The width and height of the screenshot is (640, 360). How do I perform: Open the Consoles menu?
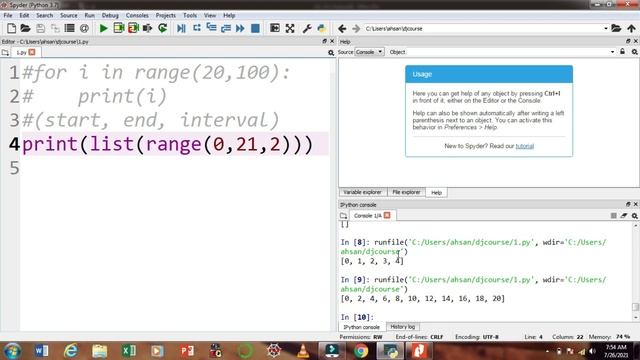tap(137, 15)
